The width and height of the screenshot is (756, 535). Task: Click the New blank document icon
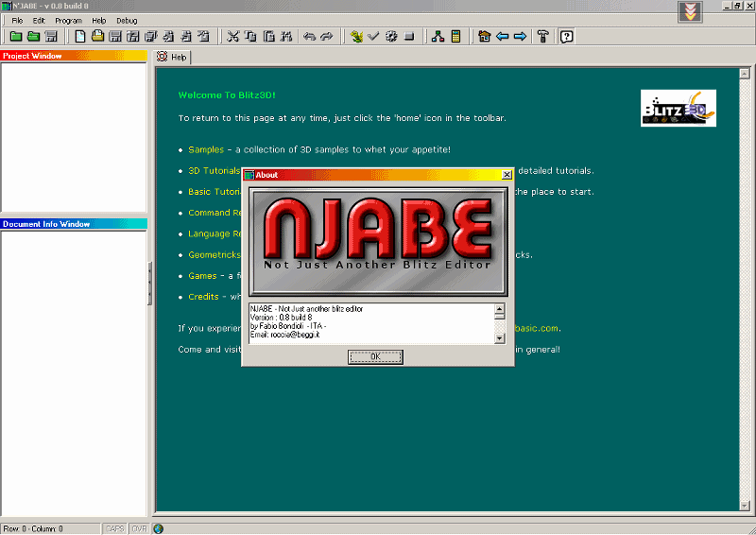coord(80,37)
